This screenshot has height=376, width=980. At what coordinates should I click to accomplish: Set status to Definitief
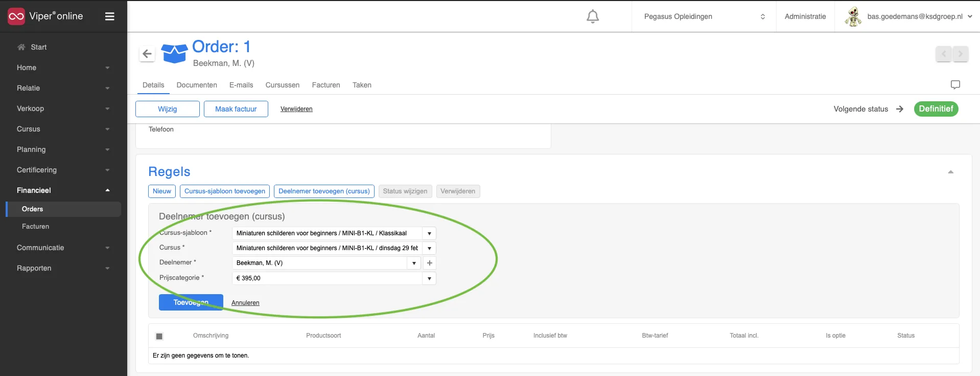936,109
